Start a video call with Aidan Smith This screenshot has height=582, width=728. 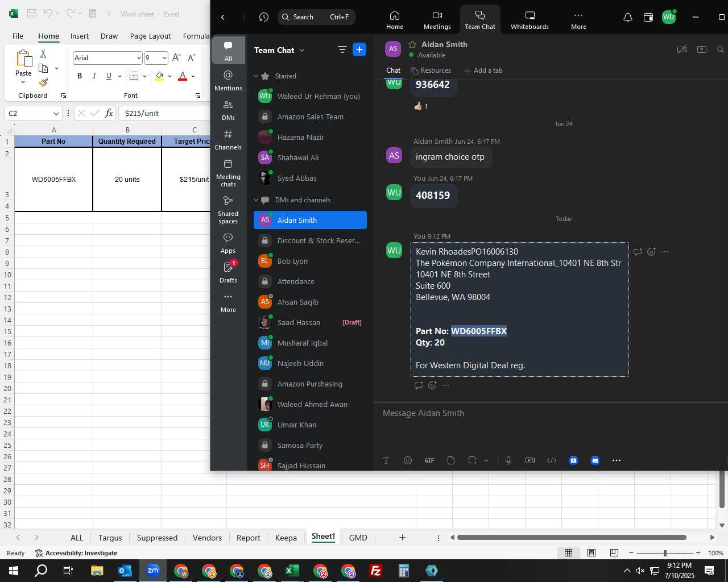point(681,49)
